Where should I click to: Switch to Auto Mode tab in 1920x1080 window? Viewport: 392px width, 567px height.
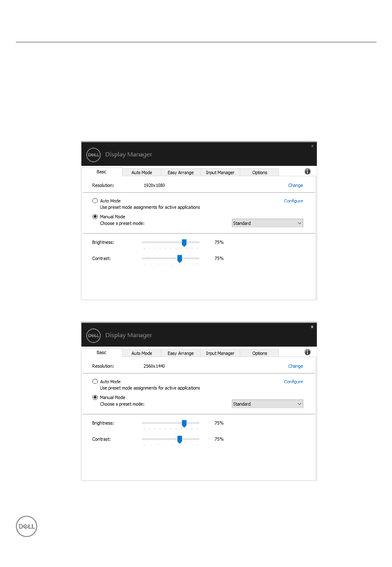point(142,172)
